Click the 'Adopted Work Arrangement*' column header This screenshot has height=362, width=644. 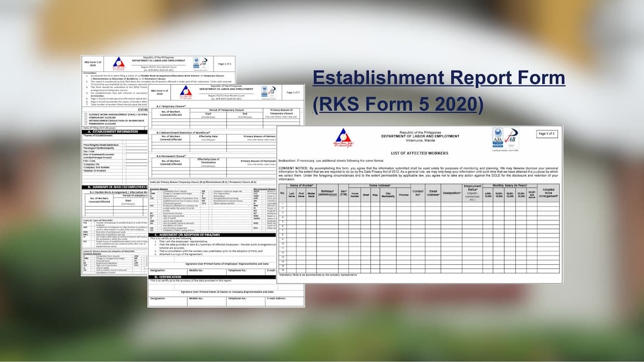pos(549,193)
